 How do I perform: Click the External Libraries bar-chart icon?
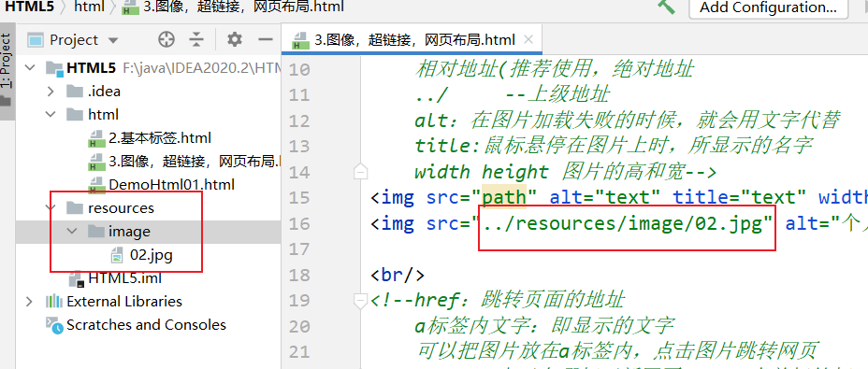54,302
